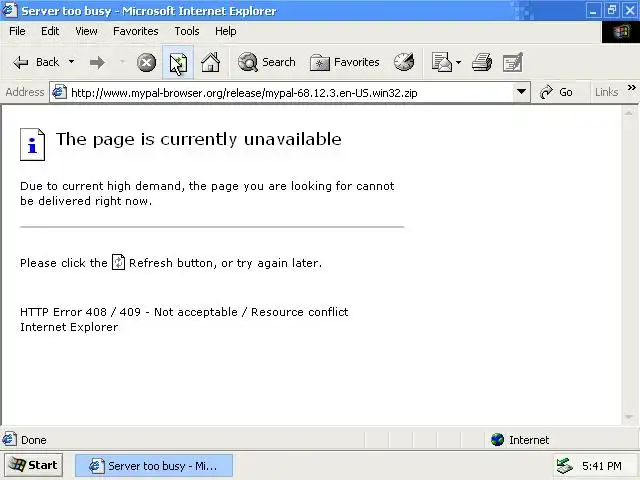Click the 'Done' status bar text
640x480 pixels.
tap(33, 440)
